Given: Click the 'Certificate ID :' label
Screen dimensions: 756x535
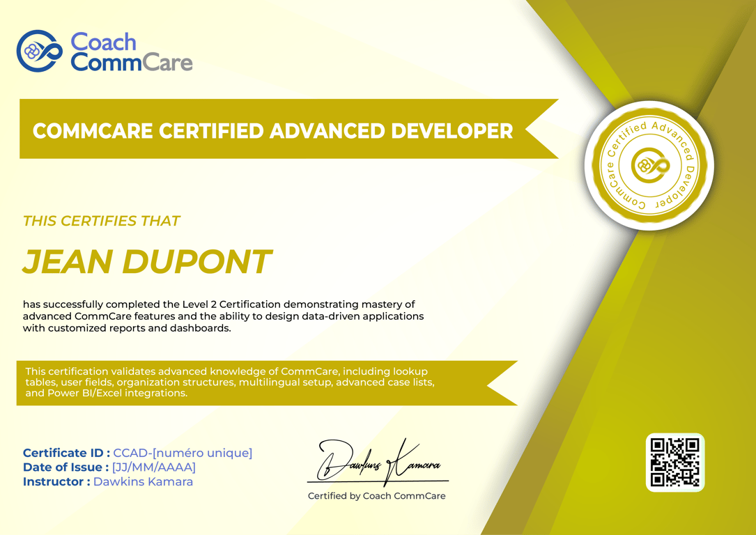Looking at the screenshot, I should point(66,453).
